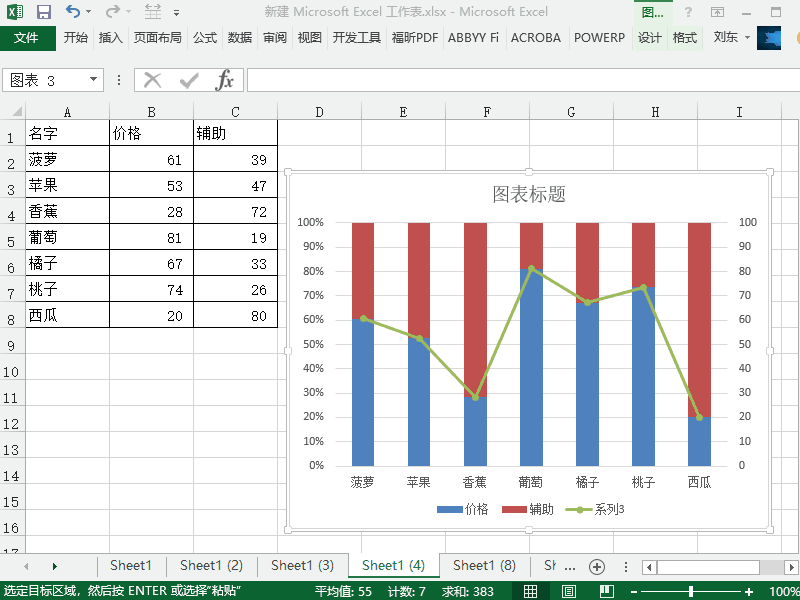Add a new sheet with plus icon
800x600 pixels.
[596, 566]
